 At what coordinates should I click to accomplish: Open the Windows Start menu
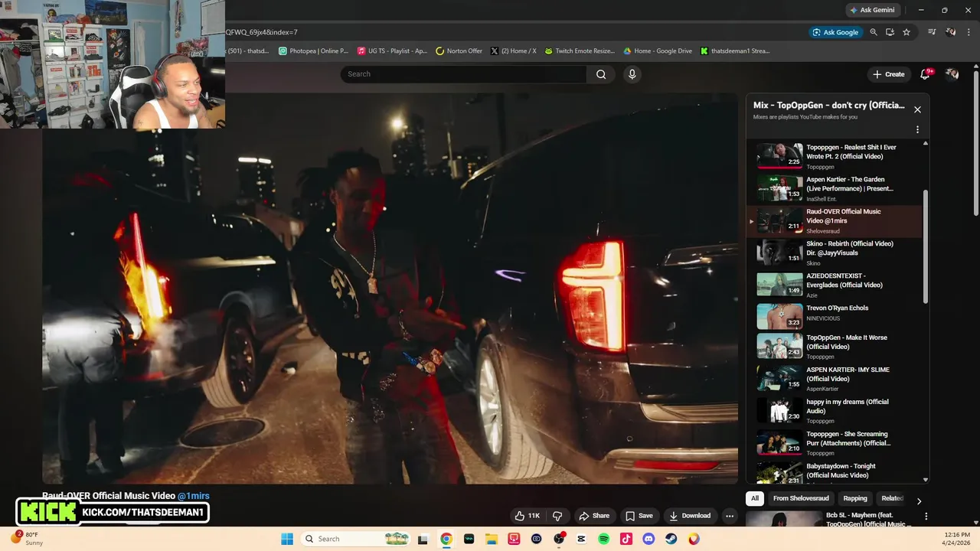tap(287, 539)
